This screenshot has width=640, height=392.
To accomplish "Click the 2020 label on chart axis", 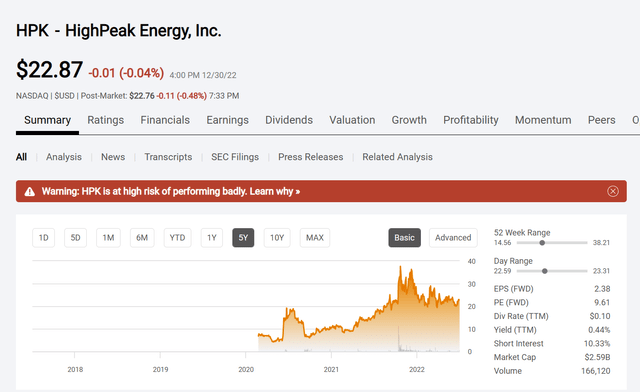I will click(x=246, y=370).
